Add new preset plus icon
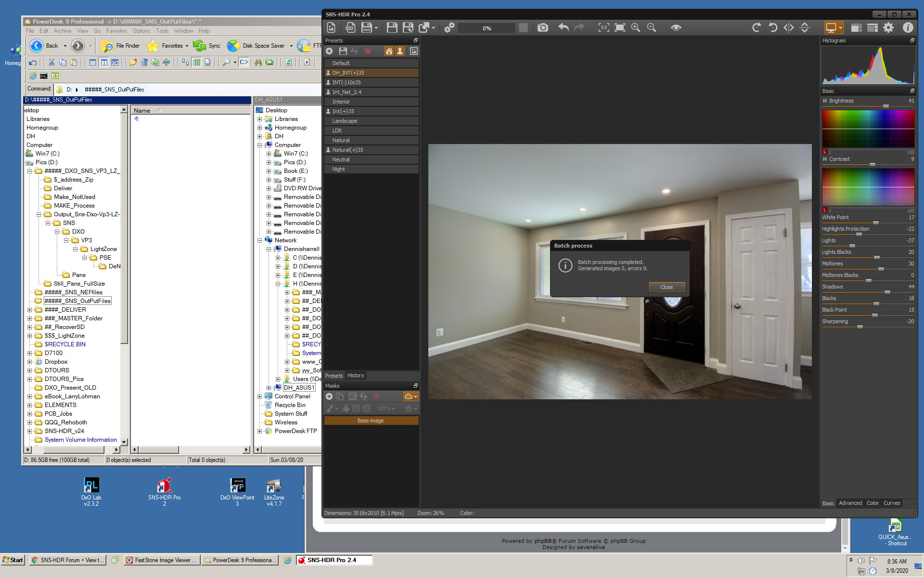The width and height of the screenshot is (924, 578). click(329, 51)
